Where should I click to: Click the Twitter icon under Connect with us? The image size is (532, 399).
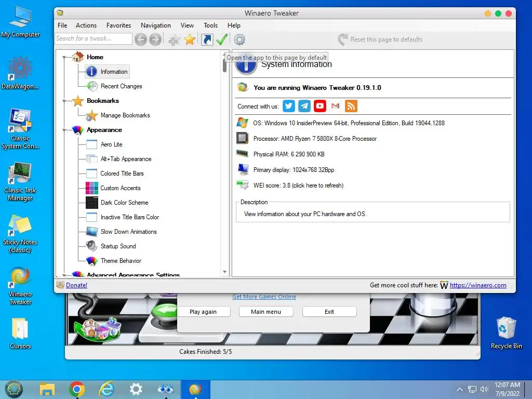(x=289, y=106)
